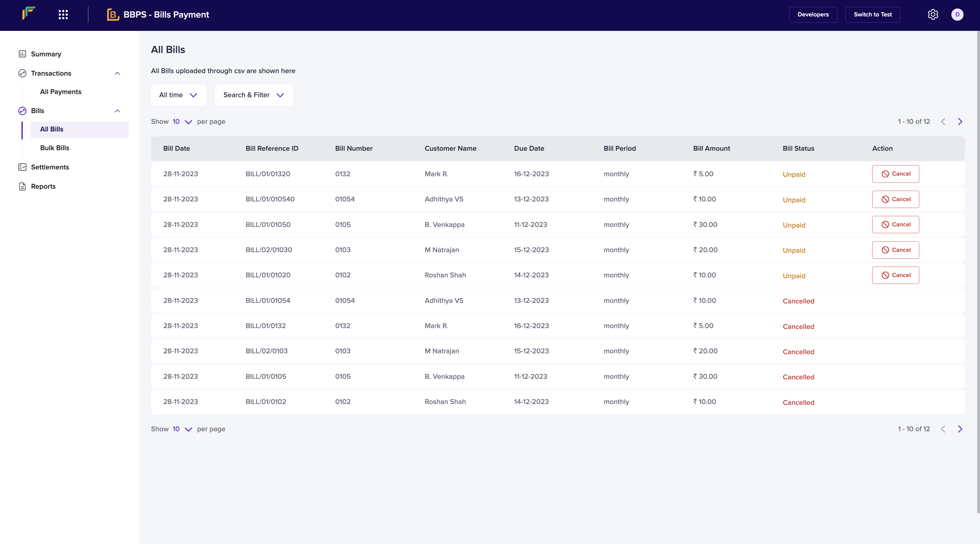Cancel Mark R. bill BILL/01/01320
This screenshot has width=980, height=544.
(895, 174)
